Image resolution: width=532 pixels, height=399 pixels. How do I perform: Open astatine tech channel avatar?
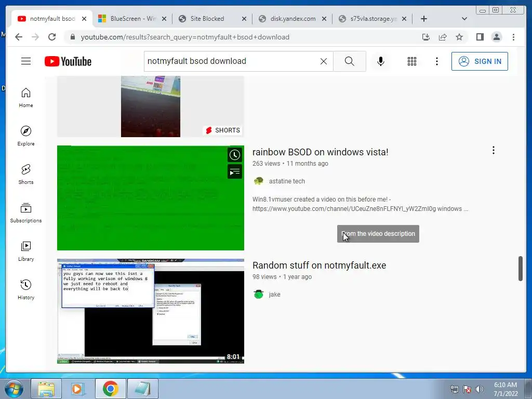tap(259, 181)
